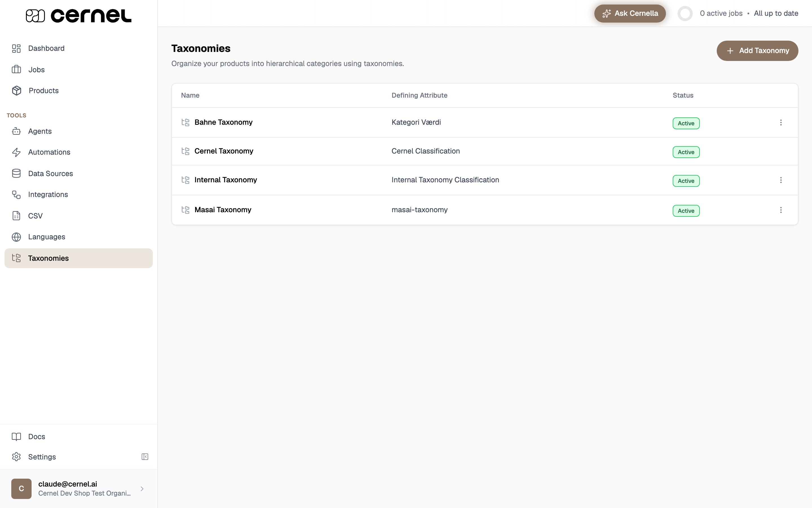Viewport: 812px width, 508px height.
Task: Select the Taxonomies sidebar item
Action: pyautogui.click(x=78, y=258)
